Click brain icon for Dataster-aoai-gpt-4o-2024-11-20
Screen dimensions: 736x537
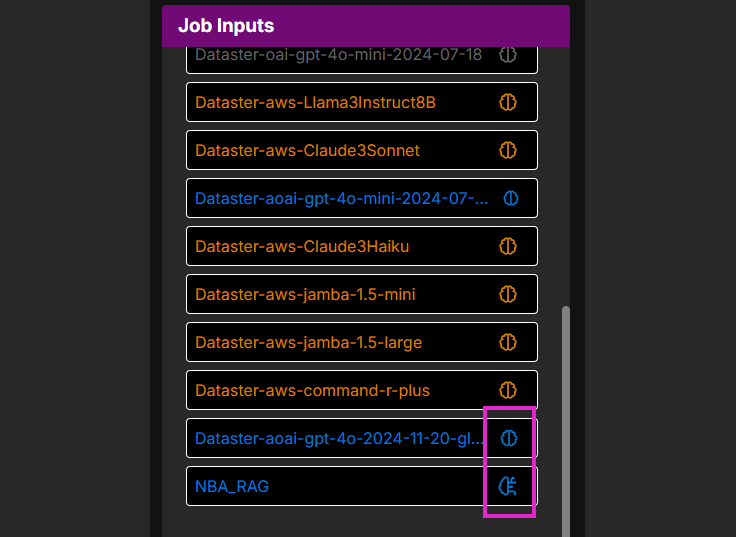click(509, 438)
